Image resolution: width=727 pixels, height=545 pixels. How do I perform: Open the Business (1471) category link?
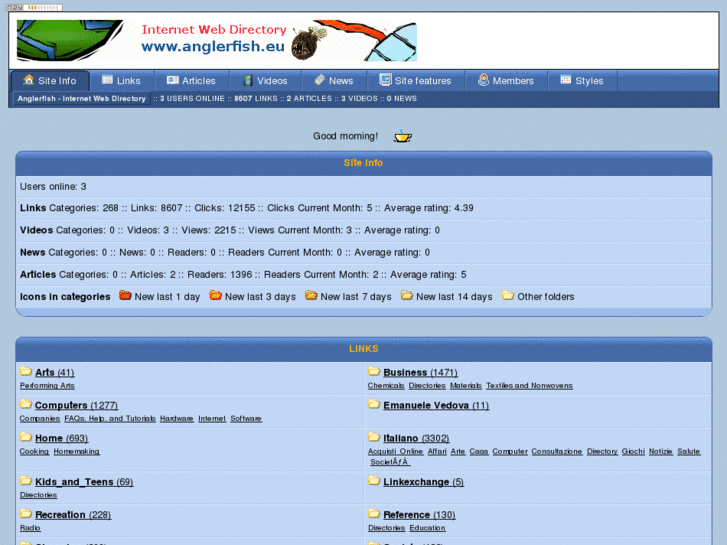coord(421,372)
